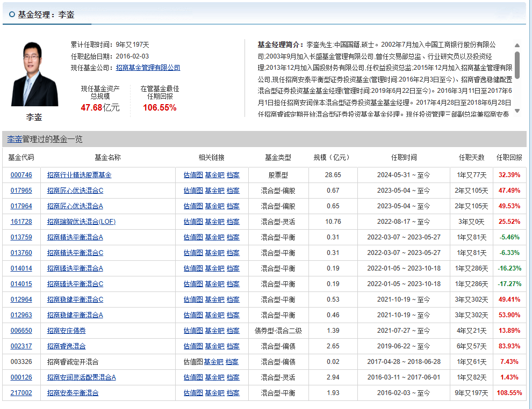
Task: Open 招商安润灵活配置混合A fund page
Action: (82, 377)
